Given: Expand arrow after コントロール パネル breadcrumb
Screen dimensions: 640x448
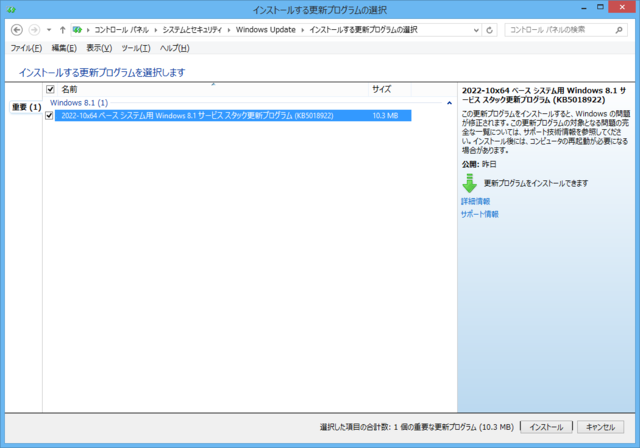Looking at the screenshot, I should [156, 30].
